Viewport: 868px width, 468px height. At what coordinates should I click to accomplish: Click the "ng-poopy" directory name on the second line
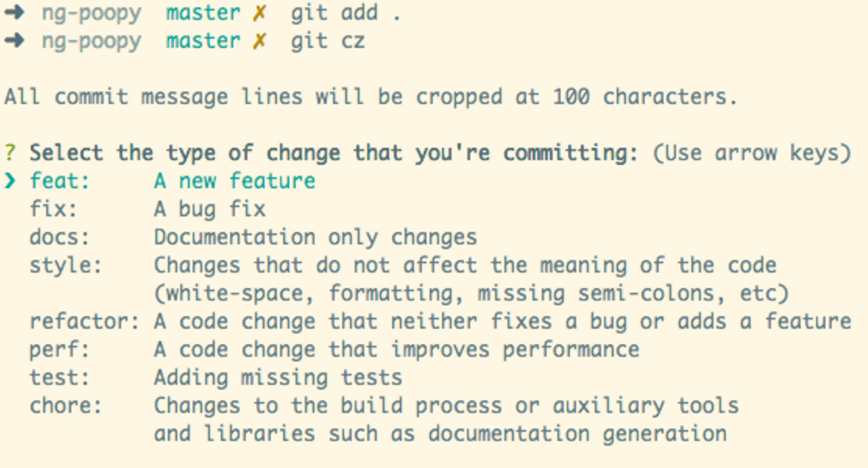coord(91,41)
